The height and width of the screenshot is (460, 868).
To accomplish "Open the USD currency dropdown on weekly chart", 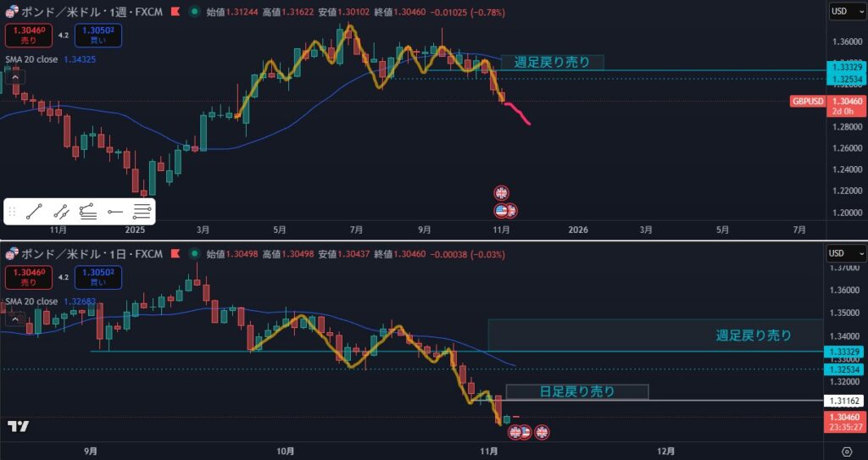I will [847, 11].
